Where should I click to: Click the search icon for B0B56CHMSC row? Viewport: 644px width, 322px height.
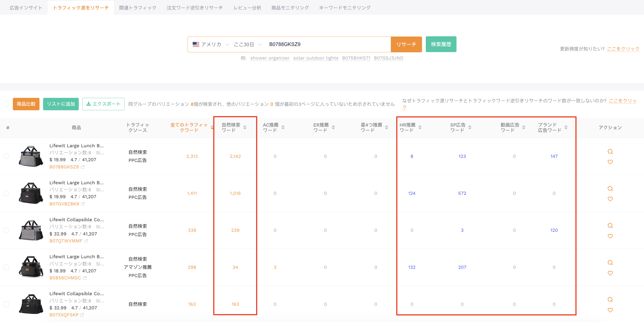click(610, 262)
